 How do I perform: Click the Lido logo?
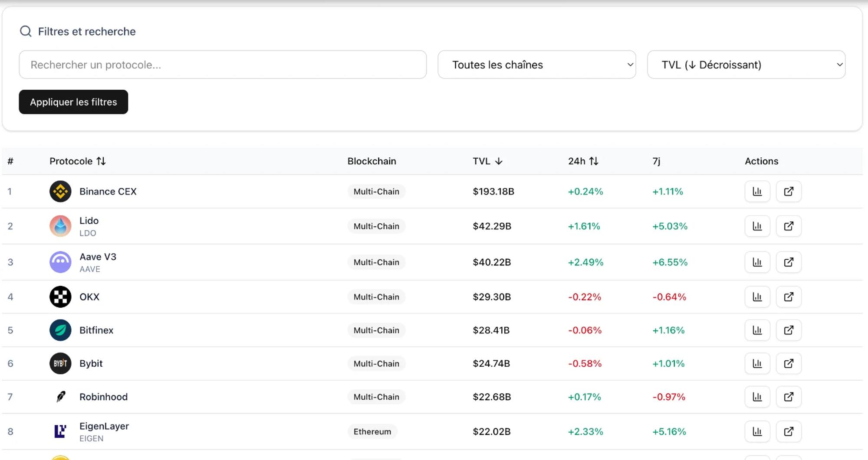(x=60, y=226)
